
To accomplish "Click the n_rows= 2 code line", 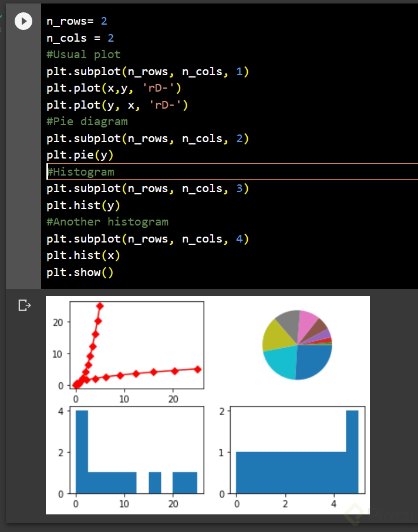I will tap(77, 21).
